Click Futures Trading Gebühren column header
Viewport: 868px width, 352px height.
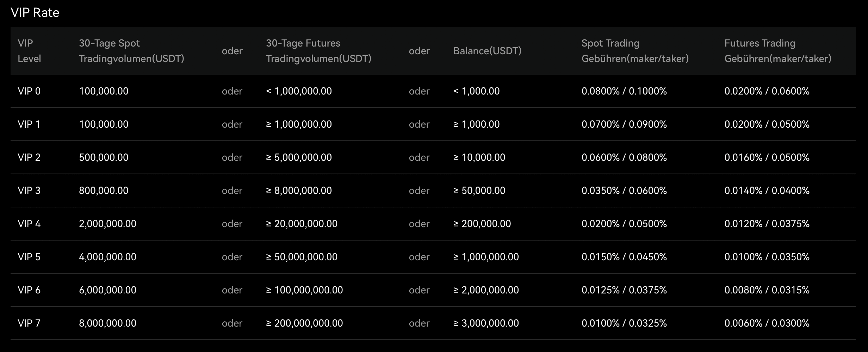tap(777, 51)
